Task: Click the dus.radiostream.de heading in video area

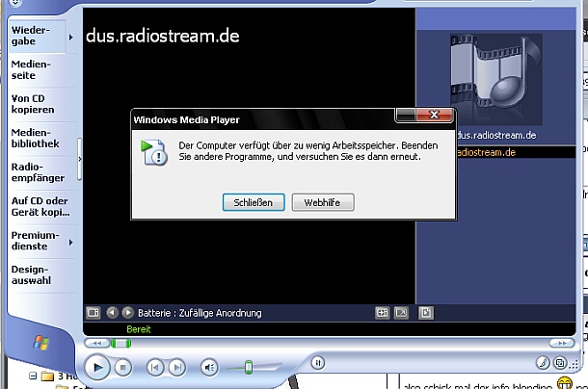Action: point(162,36)
